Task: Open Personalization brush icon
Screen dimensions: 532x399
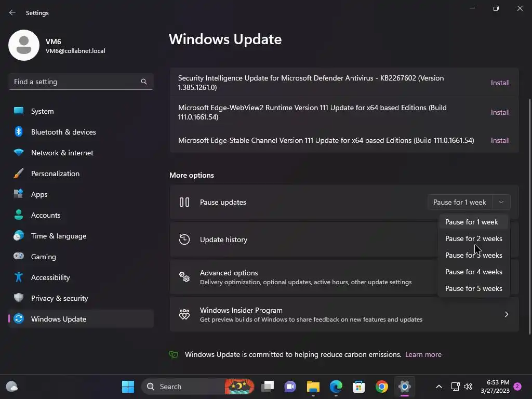Action: (19, 174)
